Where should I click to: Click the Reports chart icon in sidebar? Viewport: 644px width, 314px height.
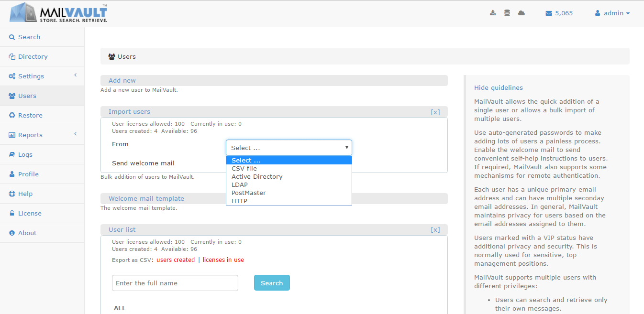(12, 135)
